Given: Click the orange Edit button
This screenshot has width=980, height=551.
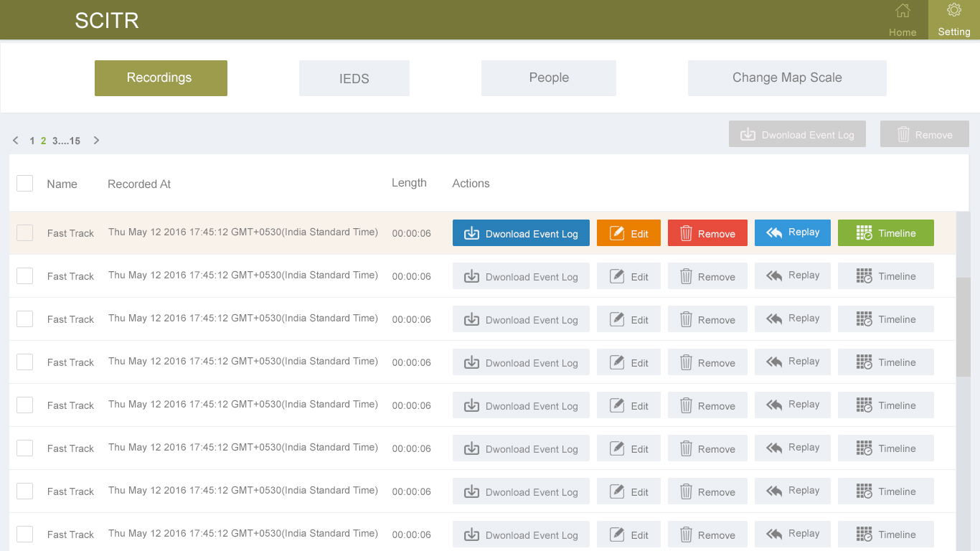Looking at the screenshot, I should coord(628,233).
